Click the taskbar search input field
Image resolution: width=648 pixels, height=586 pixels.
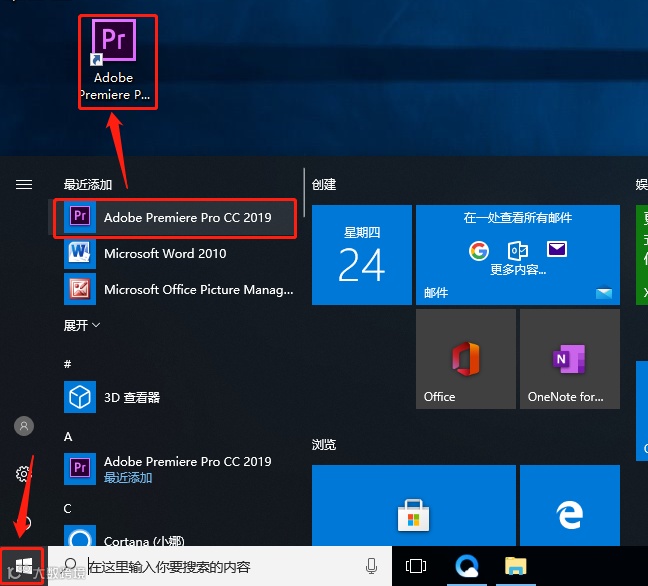(x=220, y=566)
